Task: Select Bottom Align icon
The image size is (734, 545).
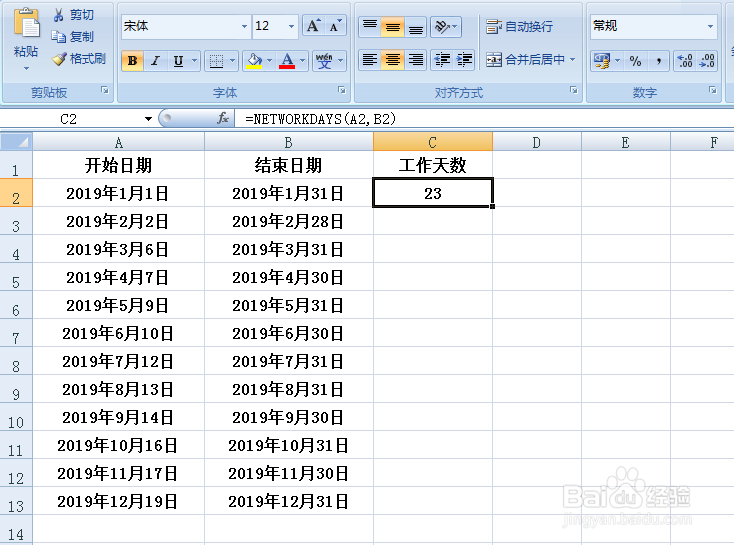Action: (415, 27)
